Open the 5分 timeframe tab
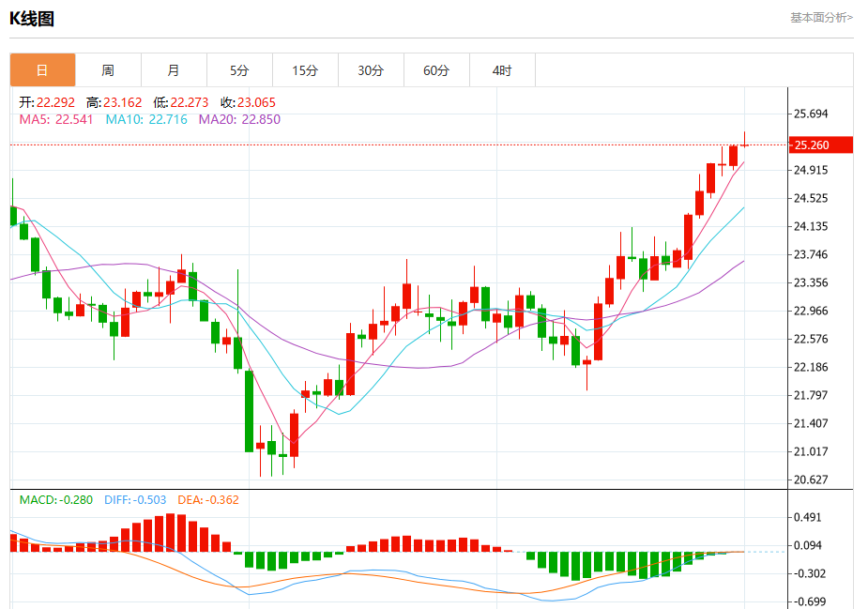 click(239, 70)
